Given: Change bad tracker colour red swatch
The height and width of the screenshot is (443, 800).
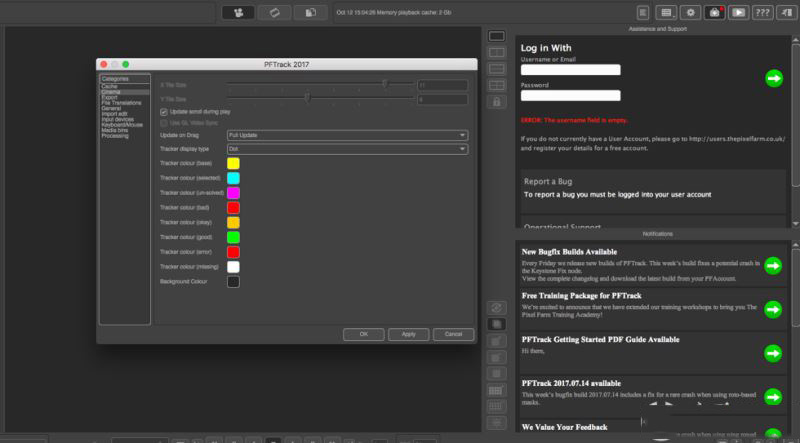Looking at the screenshot, I should click(233, 208).
